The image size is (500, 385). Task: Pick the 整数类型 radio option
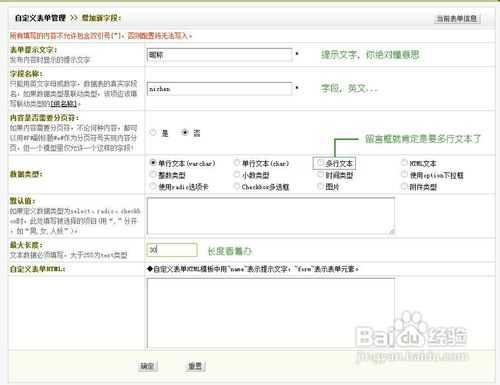tap(153, 174)
